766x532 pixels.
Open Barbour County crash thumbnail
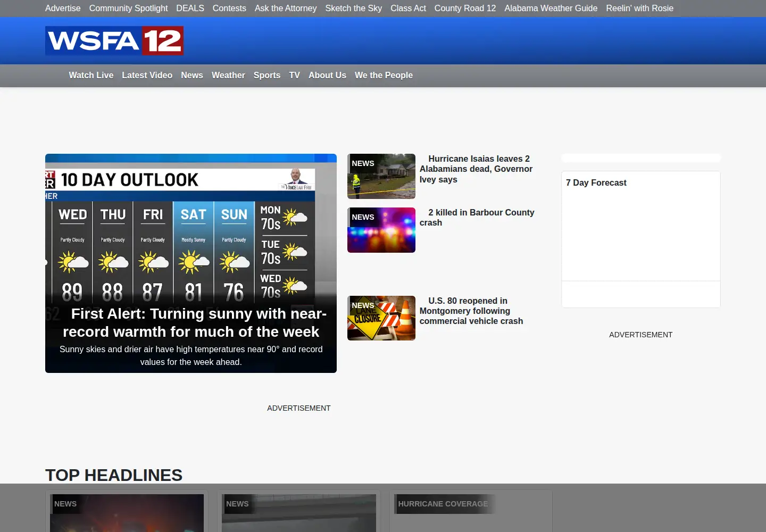tap(381, 230)
